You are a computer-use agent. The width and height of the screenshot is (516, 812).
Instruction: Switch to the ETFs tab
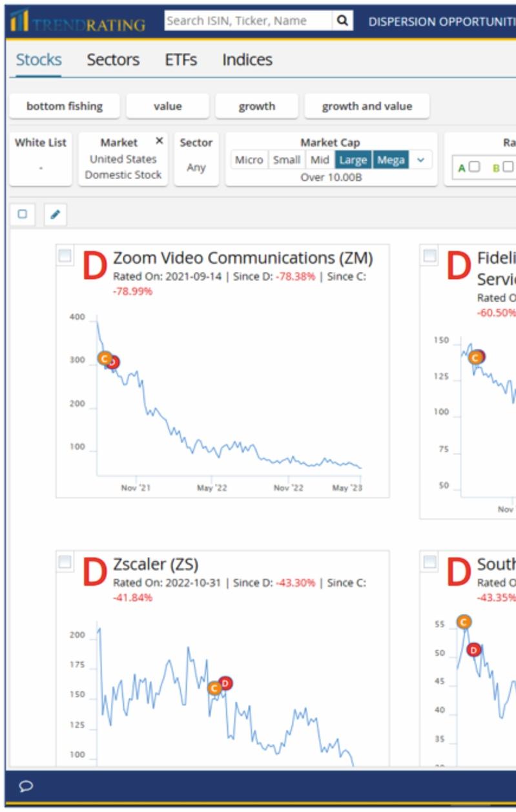point(181,60)
